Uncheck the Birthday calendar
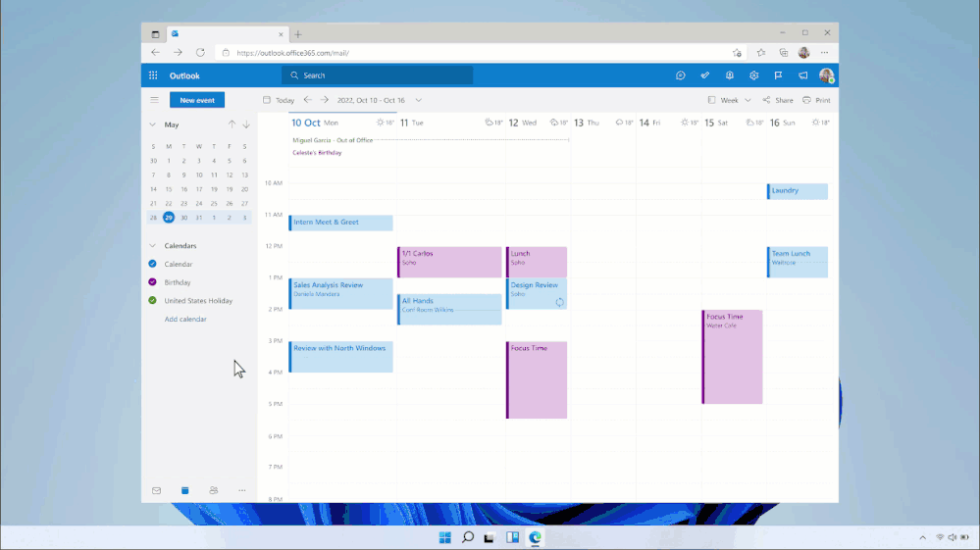This screenshot has width=980, height=550. pos(153,282)
